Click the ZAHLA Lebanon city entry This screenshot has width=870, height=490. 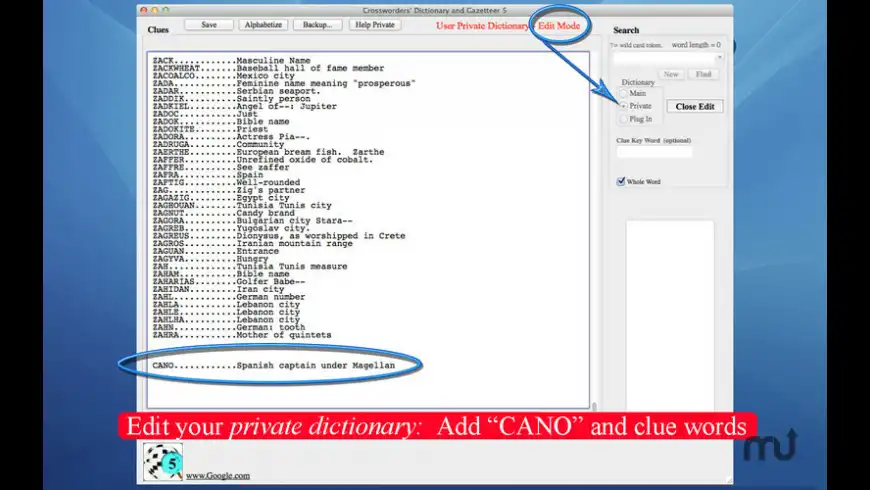226,305
